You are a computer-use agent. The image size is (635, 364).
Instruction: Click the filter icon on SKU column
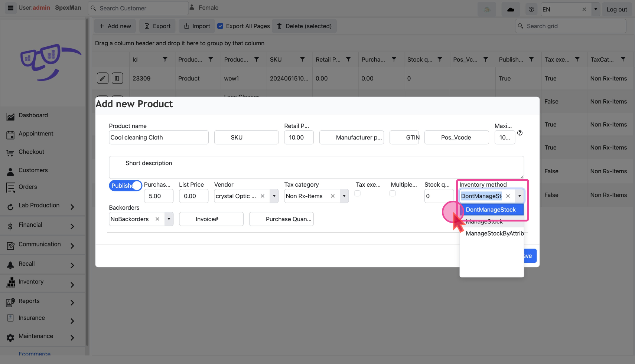[302, 59]
